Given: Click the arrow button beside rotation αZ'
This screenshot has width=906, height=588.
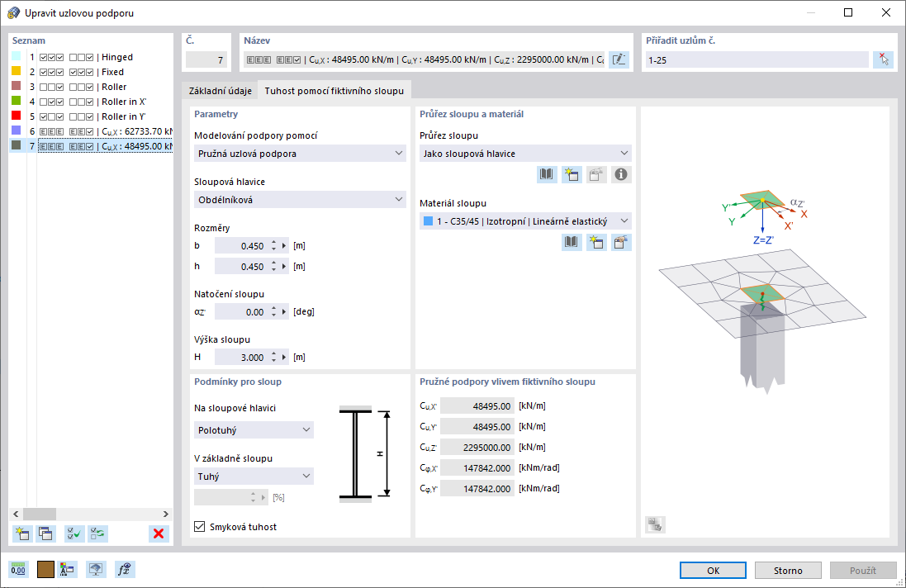Looking at the screenshot, I should (284, 312).
